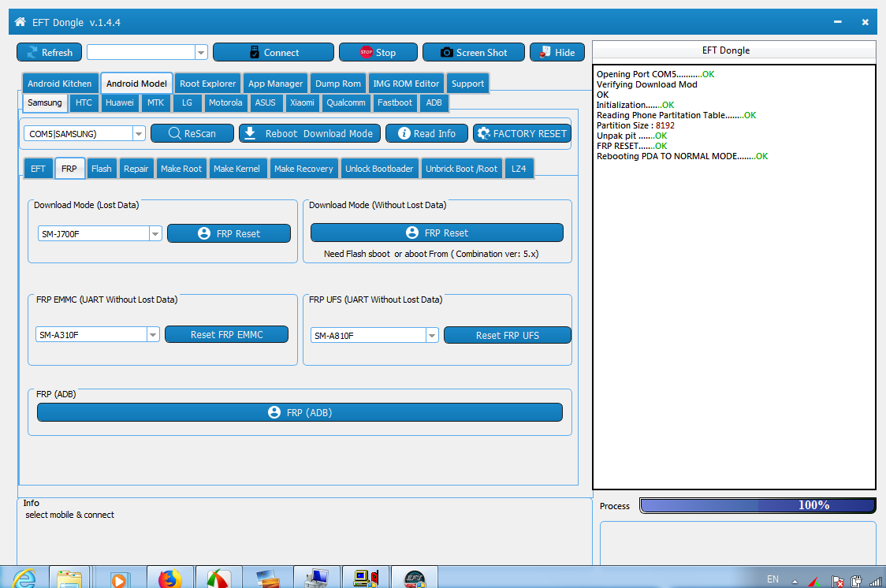Click the Refresh button

coord(49,53)
